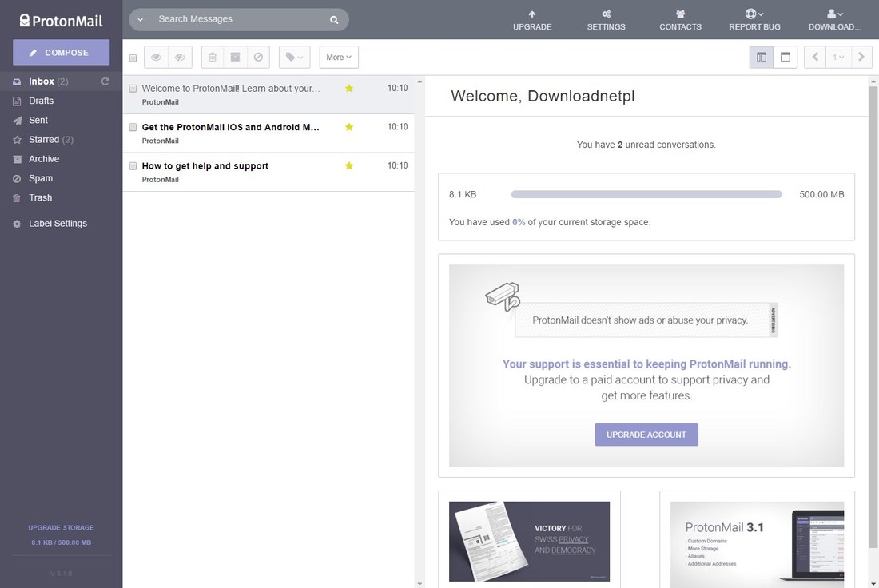Check the iOS and Android message checkbox
879x588 pixels.
tap(133, 127)
